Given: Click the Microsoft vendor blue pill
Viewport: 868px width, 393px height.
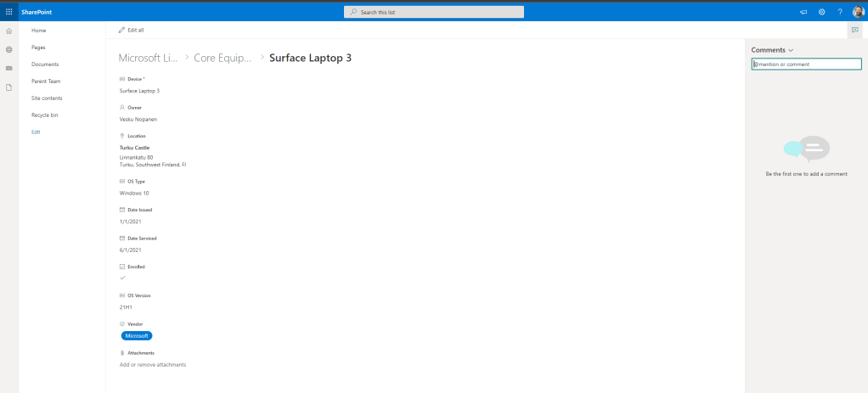Looking at the screenshot, I should (136, 335).
